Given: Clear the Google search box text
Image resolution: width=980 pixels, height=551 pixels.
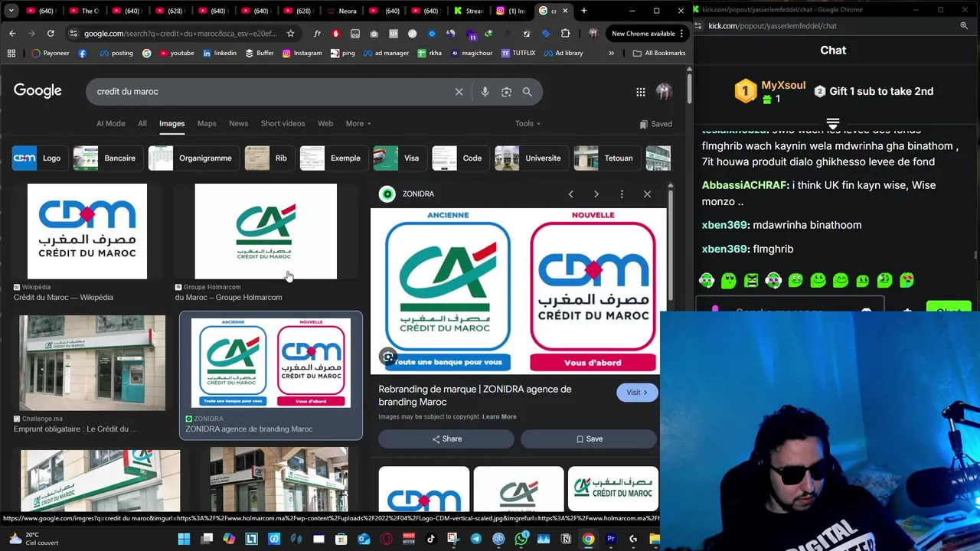Looking at the screenshot, I should click(x=459, y=92).
